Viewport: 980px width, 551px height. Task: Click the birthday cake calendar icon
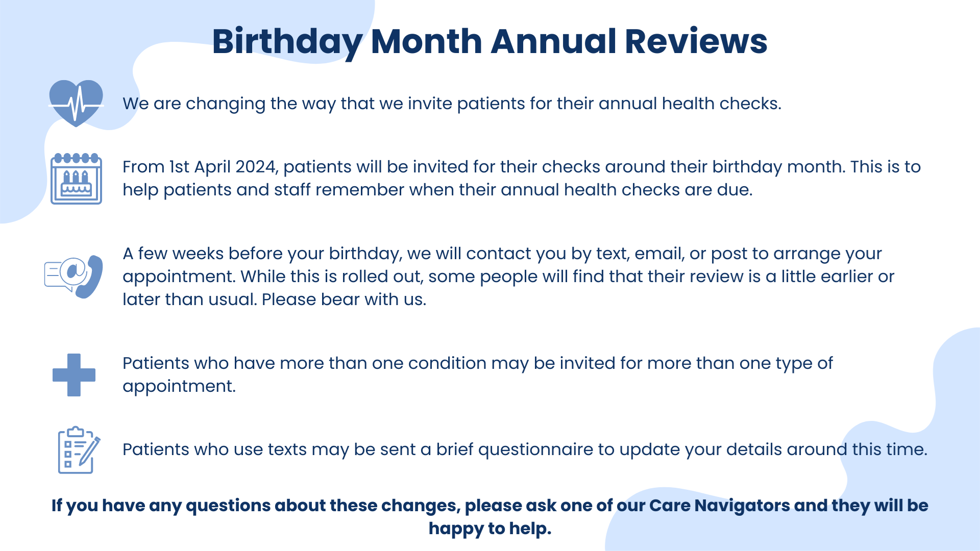coord(76,179)
